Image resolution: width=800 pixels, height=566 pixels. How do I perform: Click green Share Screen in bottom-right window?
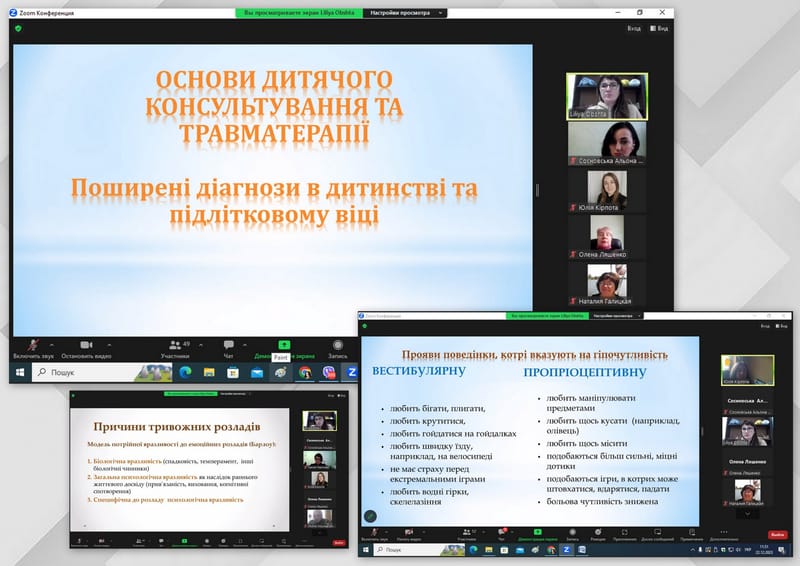point(538,532)
